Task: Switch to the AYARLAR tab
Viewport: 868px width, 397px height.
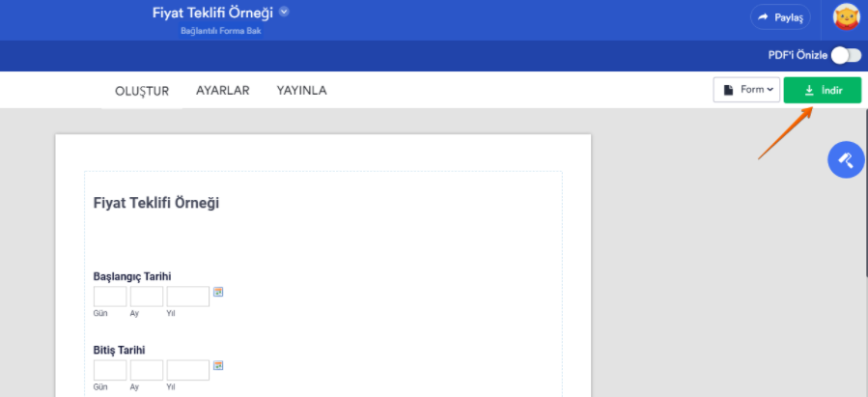Action: tap(223, 91)
